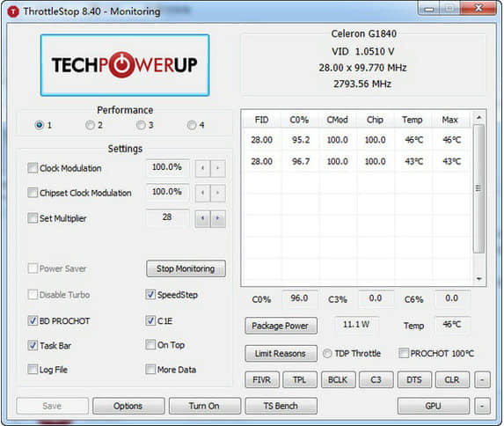Click the Clock Modulation 100.0% field
This screenshot has width=504, height=426.
(167, 167)
